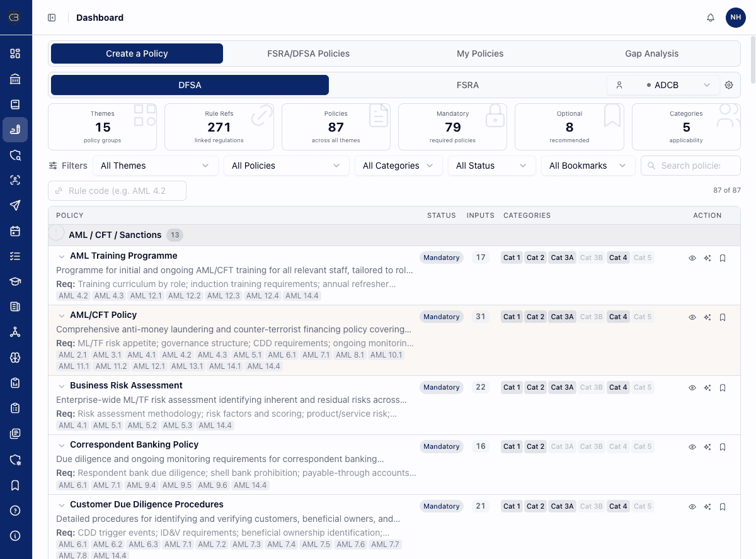Click the paper plane send icon in sidebar
Image resolution: width=756 pixels, height=559 pixels.
click(x=14, y=205)
